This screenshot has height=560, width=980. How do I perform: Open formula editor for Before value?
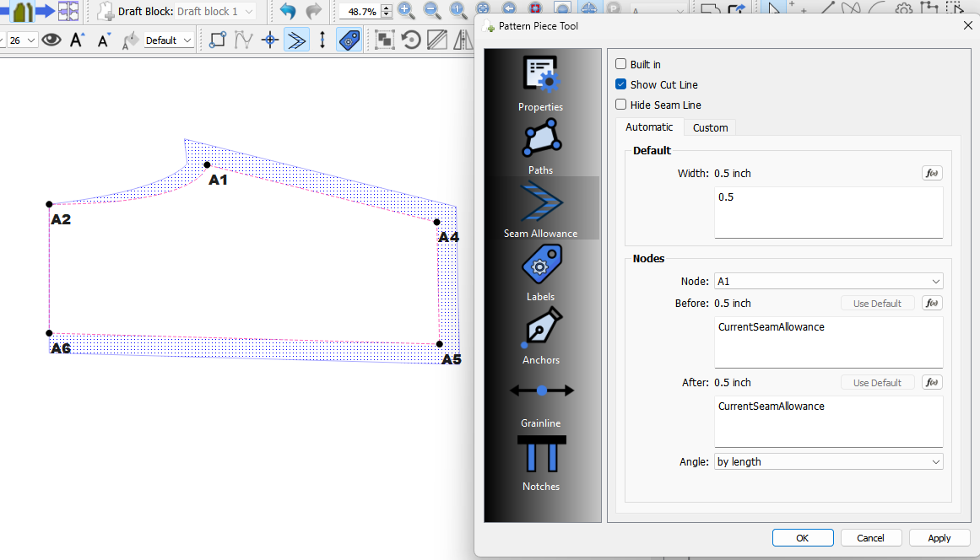coord(932,303)
